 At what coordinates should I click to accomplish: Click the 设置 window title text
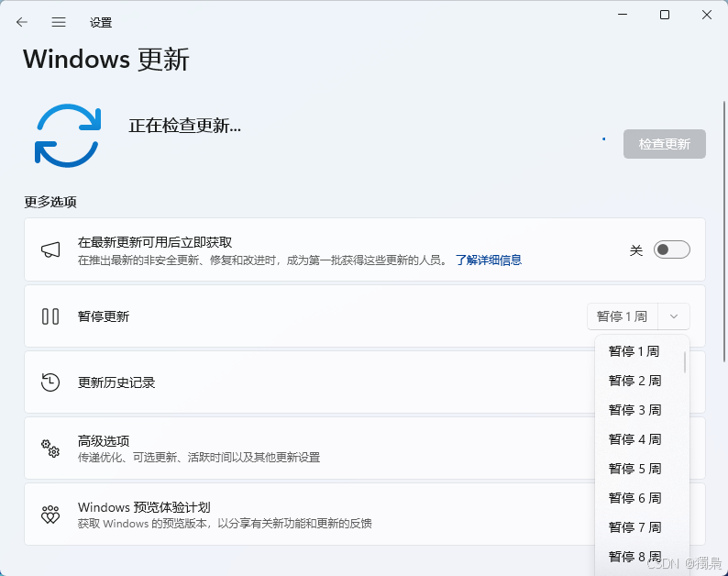pos(101,22)
